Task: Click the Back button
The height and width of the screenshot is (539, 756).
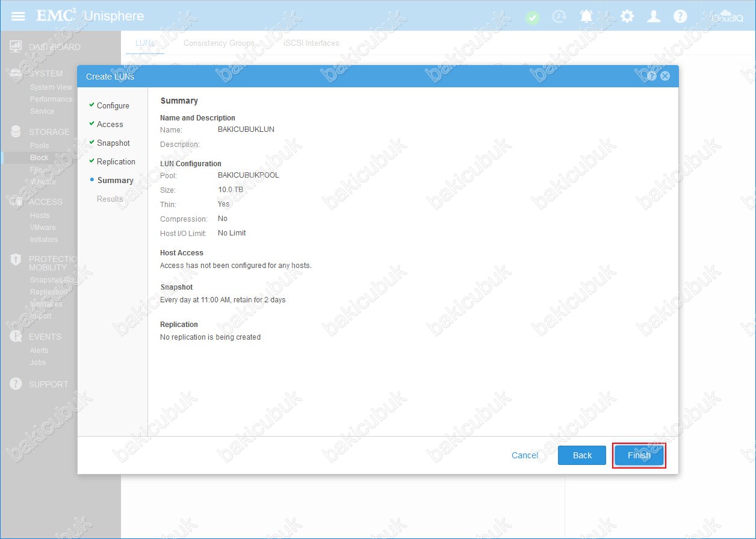Action: [x=582, y=455]
